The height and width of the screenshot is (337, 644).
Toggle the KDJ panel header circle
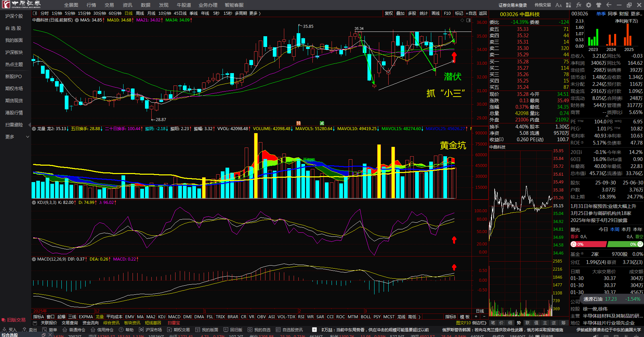point(34,202)
